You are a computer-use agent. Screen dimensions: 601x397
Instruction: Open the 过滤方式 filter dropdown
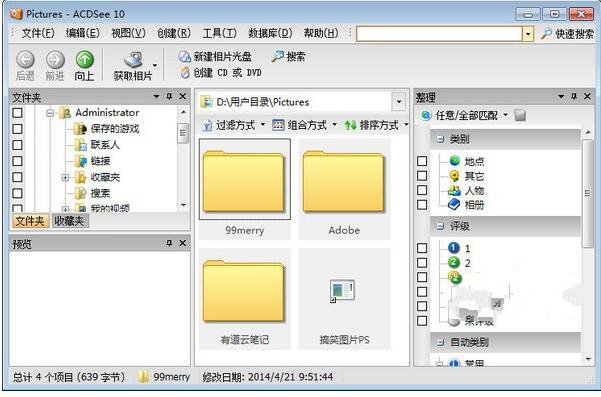[263, 125]
